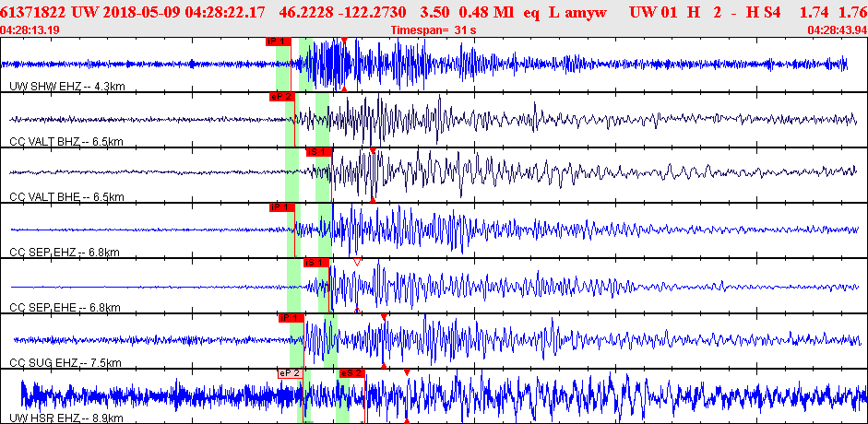Click the hollow red triangle on SEP EHE trace

(x=357, y=262)
